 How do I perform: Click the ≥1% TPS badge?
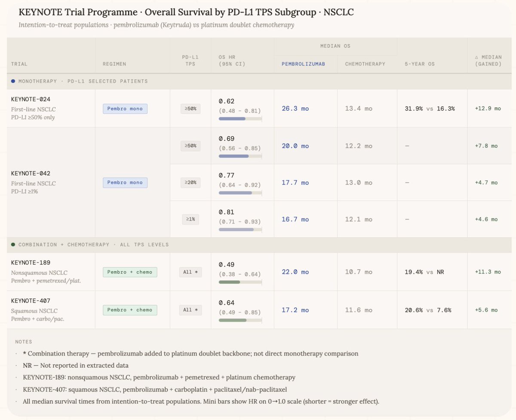[x=190, y=219]
